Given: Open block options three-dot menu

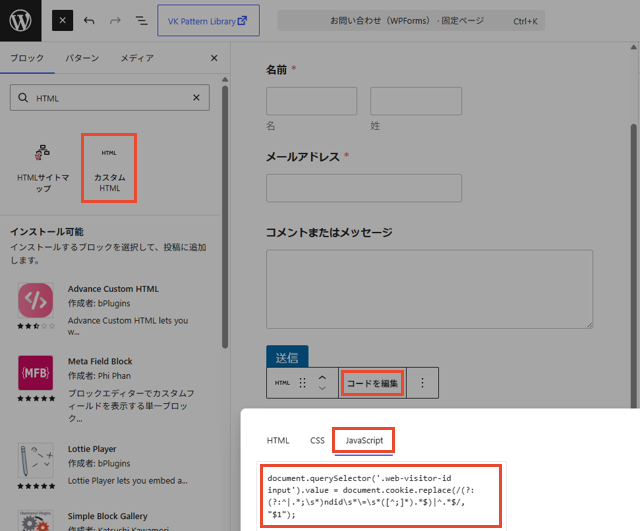Looking at the screenshot, I should [x=422, y=383].
